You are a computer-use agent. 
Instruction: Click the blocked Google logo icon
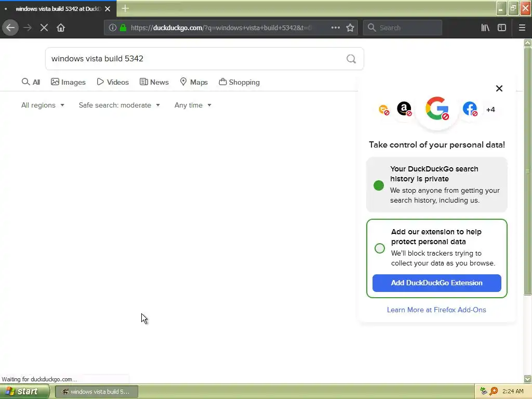click(x=437, y=109)
